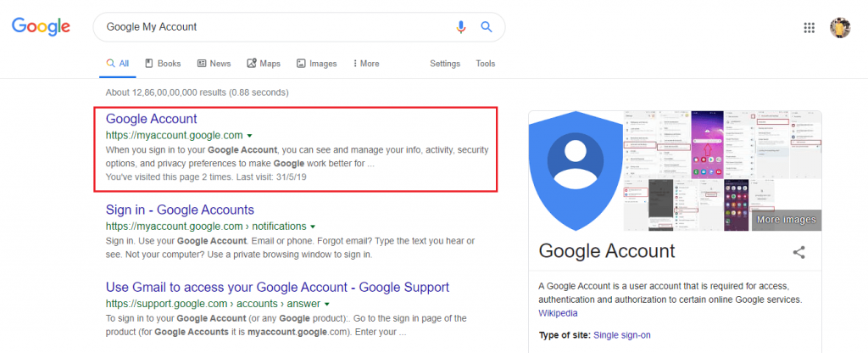Image resolution: width=868 pixels, height=353 pixels.
Task: Open More images overlay
Action: click(786, 220)
